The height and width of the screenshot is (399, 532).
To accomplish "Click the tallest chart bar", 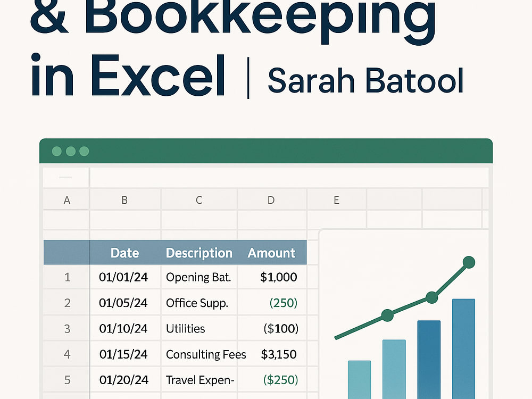I will point(463,349).
